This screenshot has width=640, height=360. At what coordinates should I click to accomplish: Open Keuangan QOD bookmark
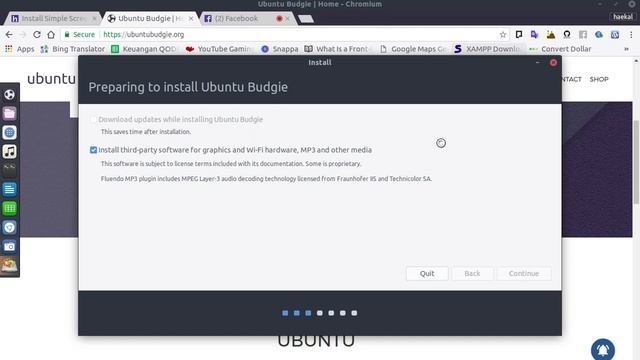pos(144,49)
